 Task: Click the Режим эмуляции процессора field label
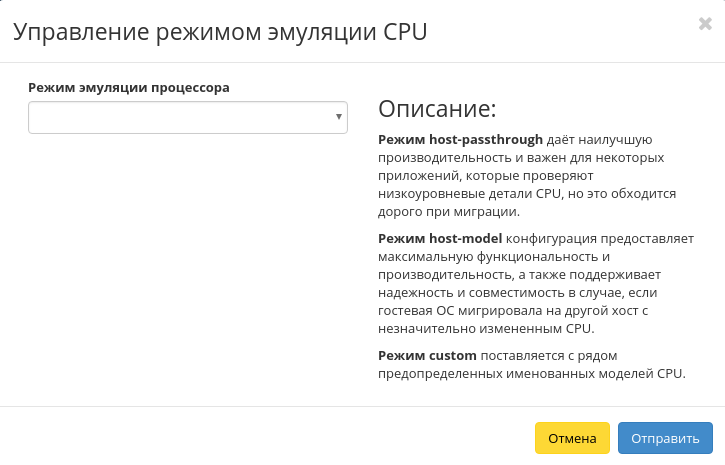tap(129, 87)
